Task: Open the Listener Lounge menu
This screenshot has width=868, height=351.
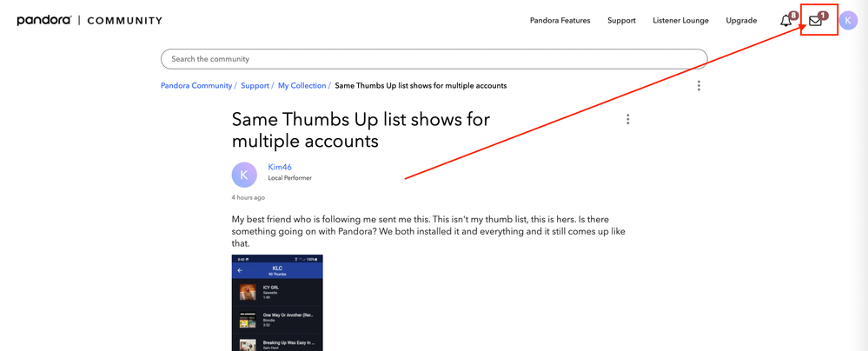Action: pos(680,21)
